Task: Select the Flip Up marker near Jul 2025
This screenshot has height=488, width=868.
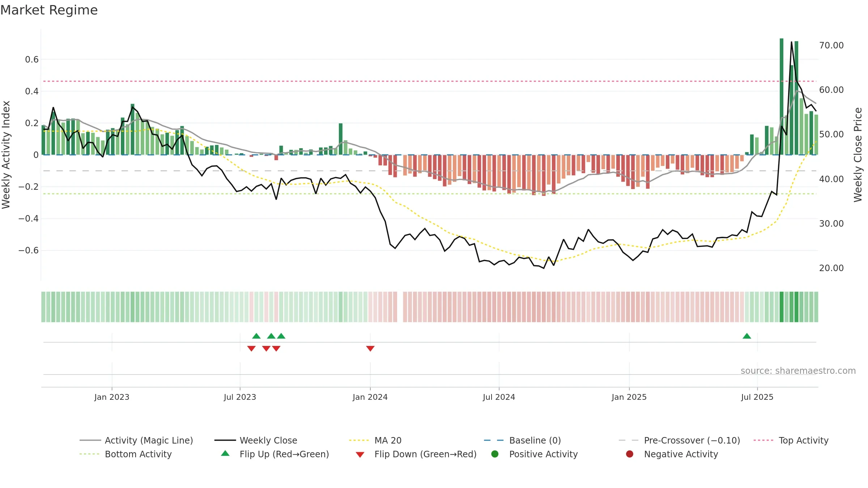Action: pos(747,336)
